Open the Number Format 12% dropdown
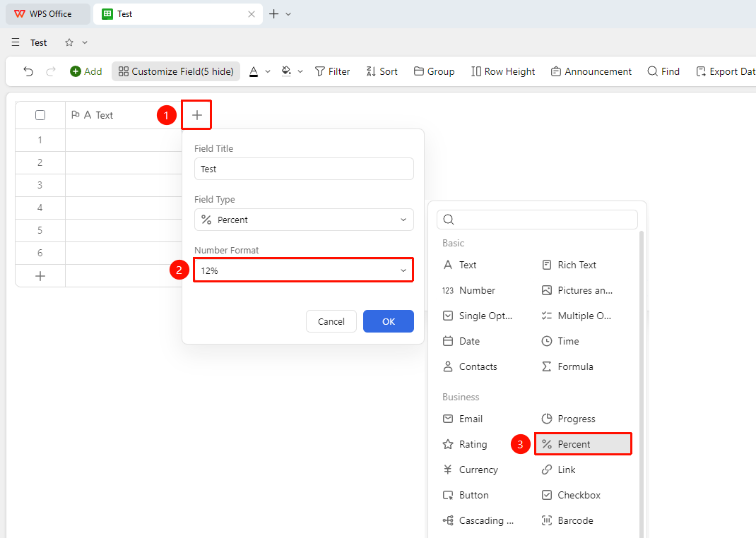 (304, 270)
